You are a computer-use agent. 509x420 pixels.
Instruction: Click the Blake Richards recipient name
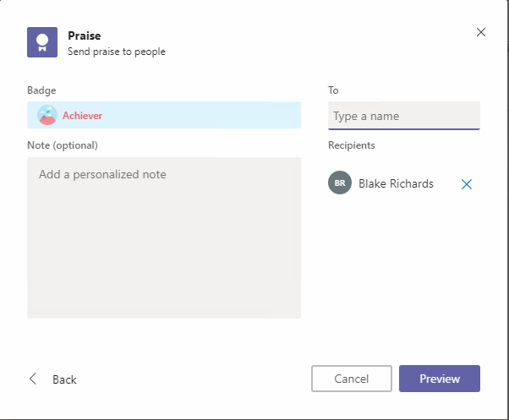coord(396,183)
